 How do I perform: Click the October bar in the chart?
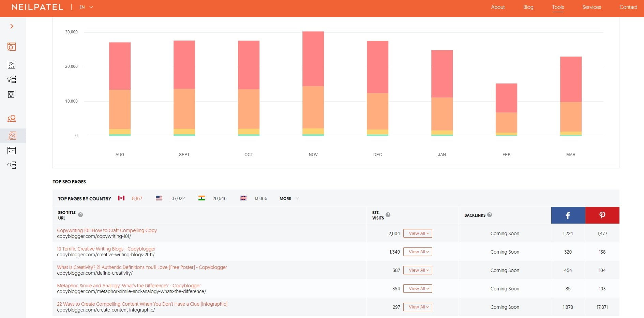coord(249,88)
